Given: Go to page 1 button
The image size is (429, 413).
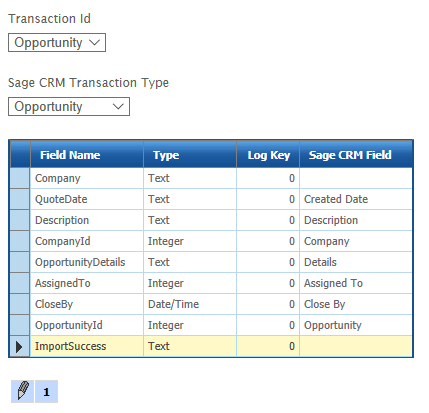Looking at the screenshot, I should (x=46, y=391).
